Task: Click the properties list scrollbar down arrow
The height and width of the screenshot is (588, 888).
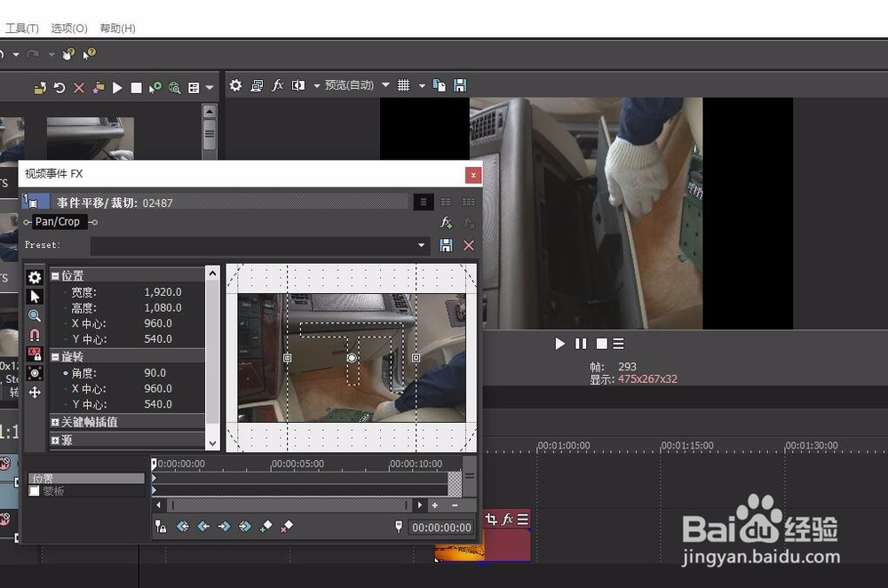Action: [212, 443]
